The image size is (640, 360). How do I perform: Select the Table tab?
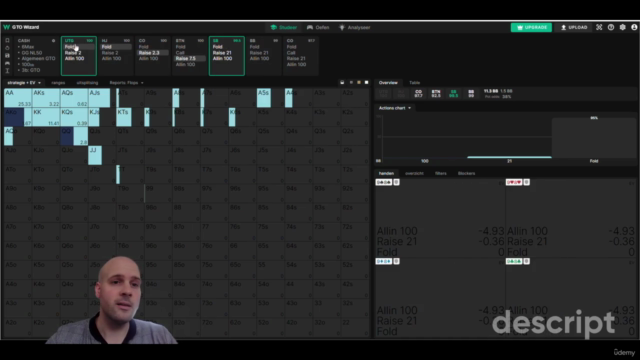pyautogui.click(x=414, y=82)
